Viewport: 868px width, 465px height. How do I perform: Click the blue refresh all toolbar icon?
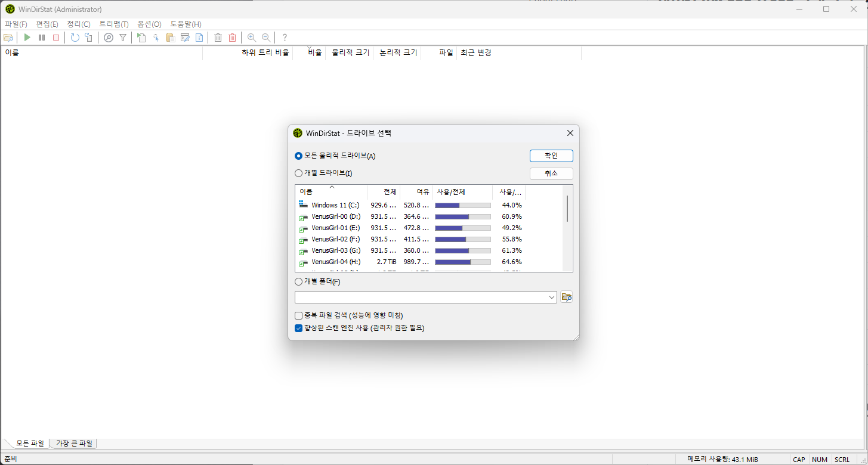pos(75,38)
